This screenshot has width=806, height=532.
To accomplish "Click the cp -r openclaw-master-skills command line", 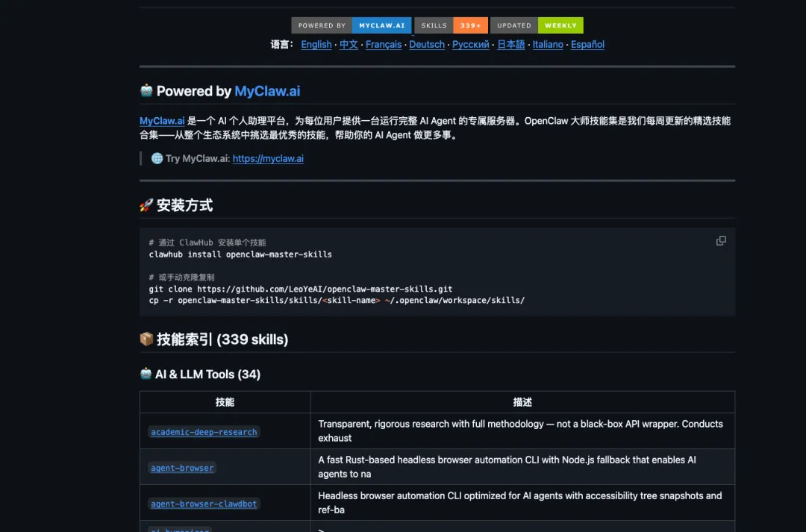I will [x=337, y=300].
